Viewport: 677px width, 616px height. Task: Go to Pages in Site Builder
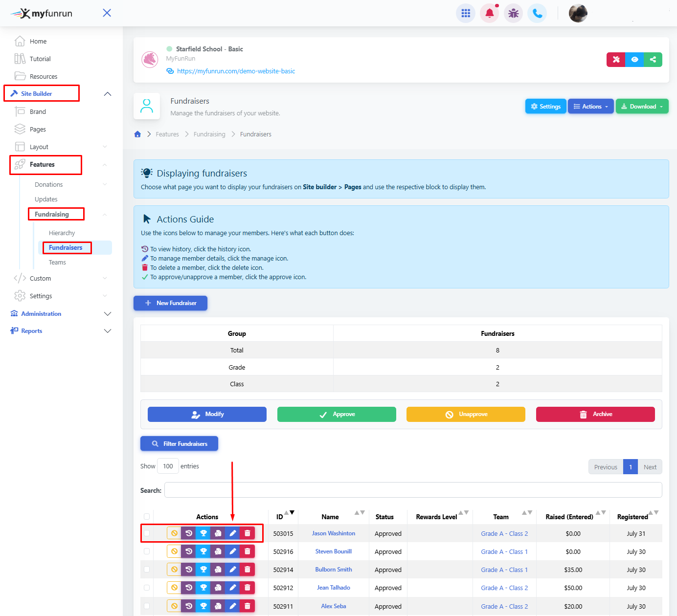(38, 130)
